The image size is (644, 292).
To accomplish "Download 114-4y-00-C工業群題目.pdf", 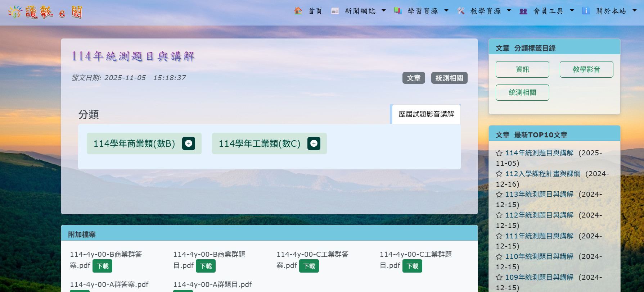I will point(413,266).
